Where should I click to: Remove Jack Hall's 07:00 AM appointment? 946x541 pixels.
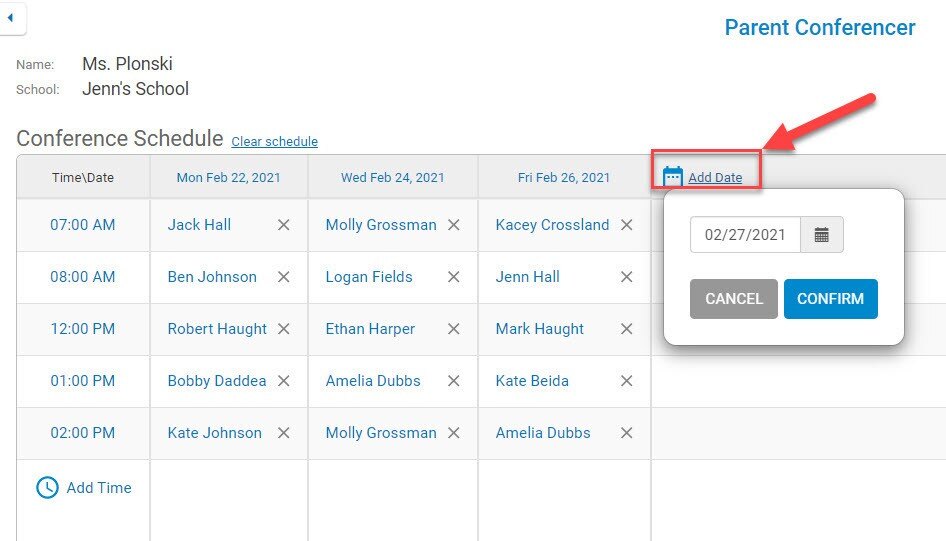tap(284, 225)
